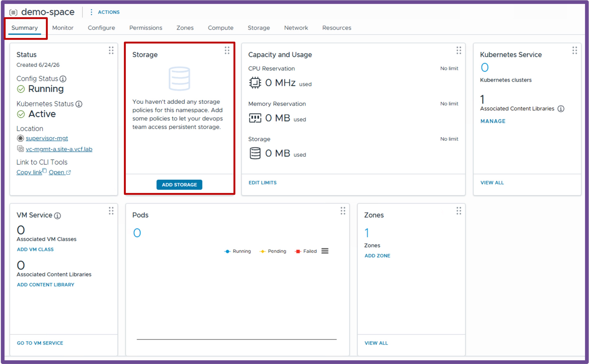Click the Copy link clipboard icon
This screenshot has height=364, width=589.
pos(44,171)
